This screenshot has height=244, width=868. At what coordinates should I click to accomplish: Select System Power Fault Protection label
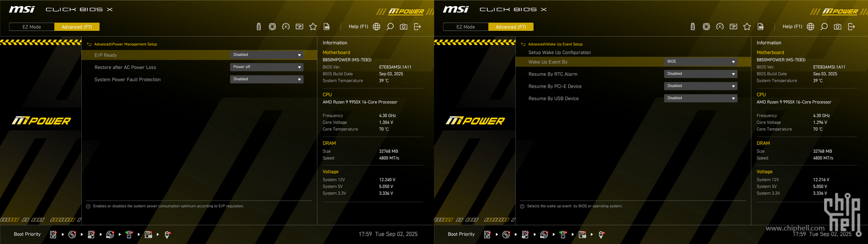click(x=127, y=80)
